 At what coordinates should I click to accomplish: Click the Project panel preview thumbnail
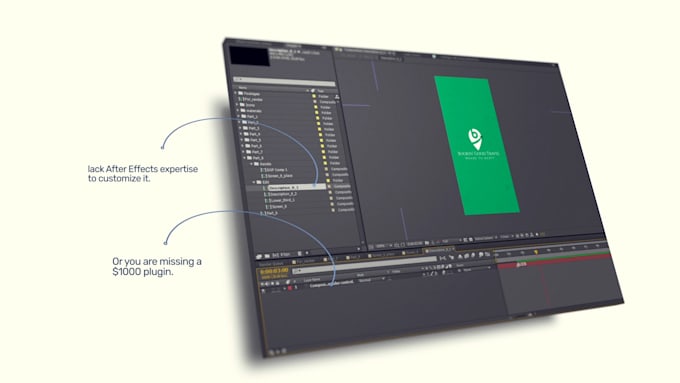click(250, 56)
